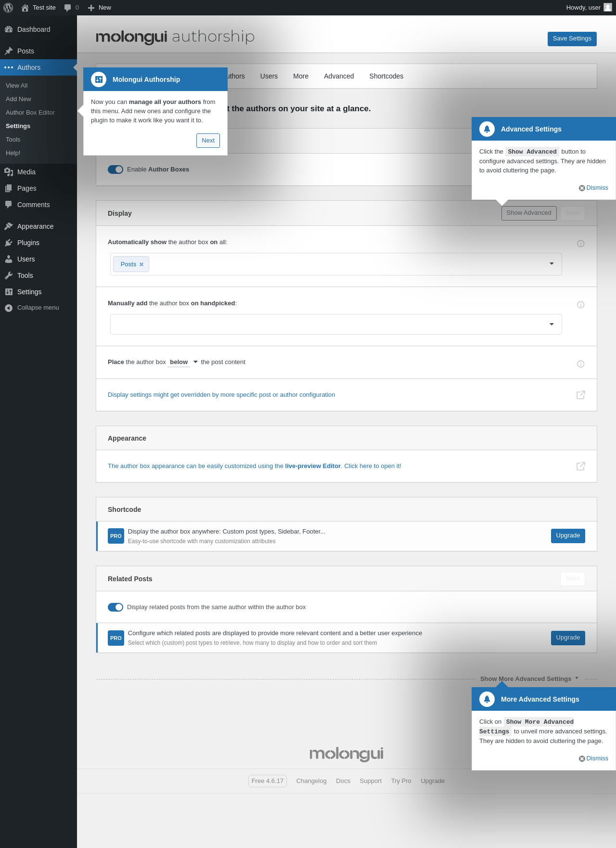Open the Authors menu in sidebar
The height and width of the screenshot is (848, 616).
tap(38, 67)
